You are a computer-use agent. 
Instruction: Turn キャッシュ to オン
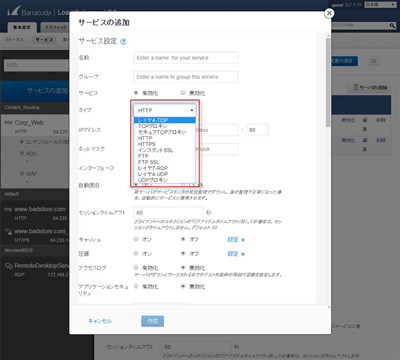coord(136,239)
